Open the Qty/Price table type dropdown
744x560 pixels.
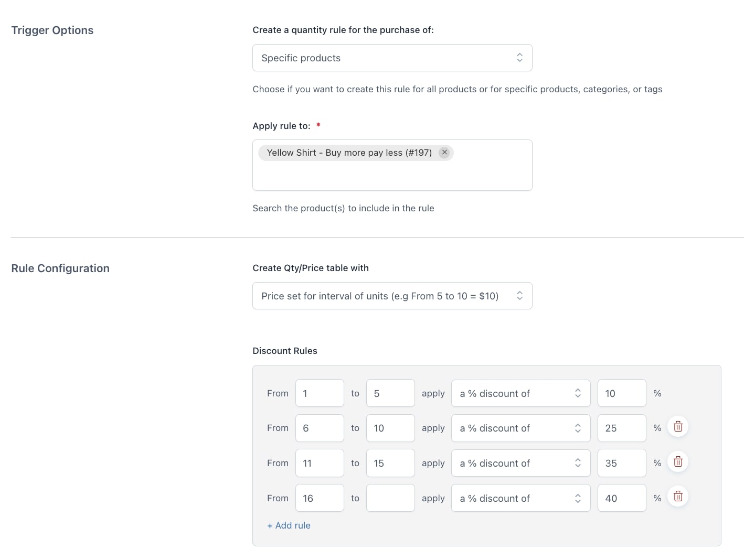click(392, 296)
